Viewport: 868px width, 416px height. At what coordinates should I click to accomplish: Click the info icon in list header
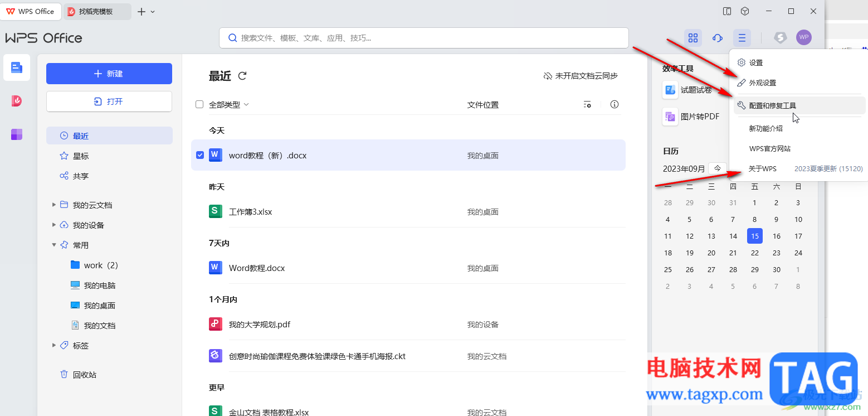click(615, 104)
